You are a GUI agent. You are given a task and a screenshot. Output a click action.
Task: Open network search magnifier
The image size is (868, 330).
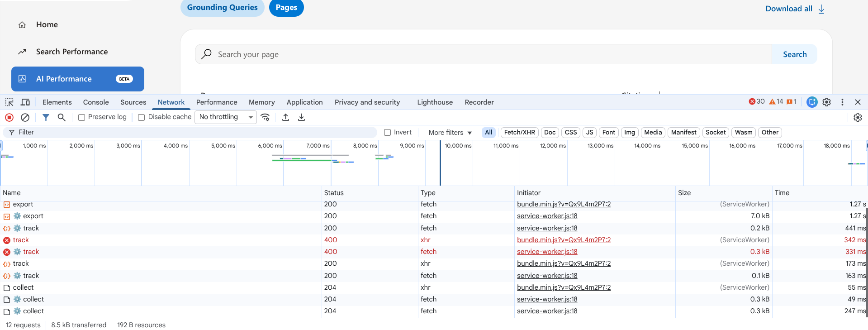click(x=62, y=117)
